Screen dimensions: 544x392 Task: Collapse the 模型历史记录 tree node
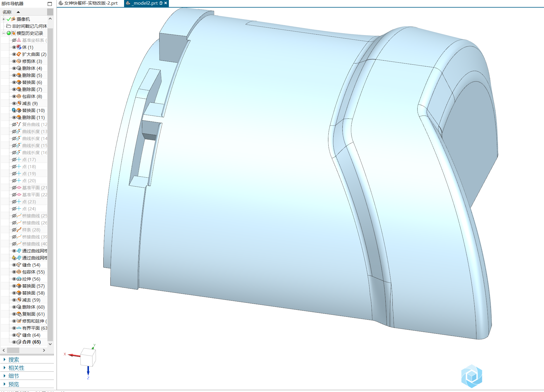coord(4,33)
